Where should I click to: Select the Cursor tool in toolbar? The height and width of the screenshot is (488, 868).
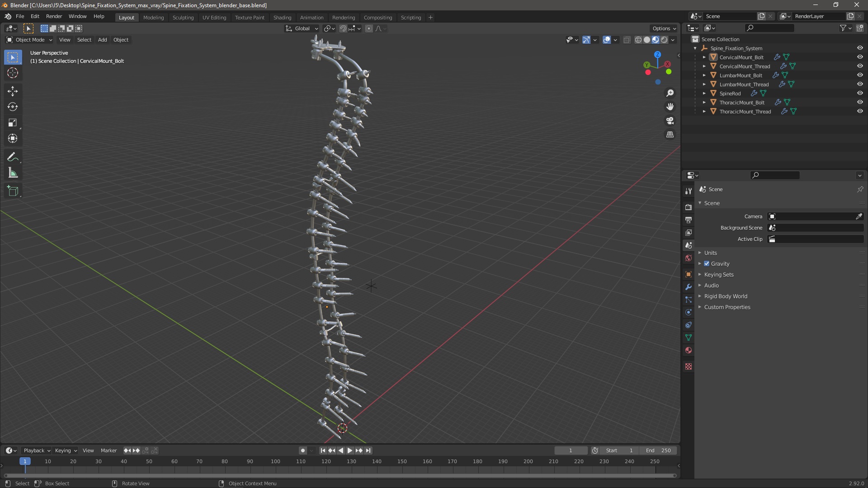tap(13, 73)
